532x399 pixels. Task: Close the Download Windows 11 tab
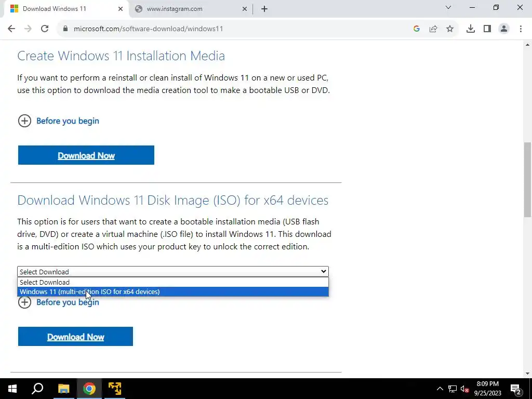coord(121,9)
